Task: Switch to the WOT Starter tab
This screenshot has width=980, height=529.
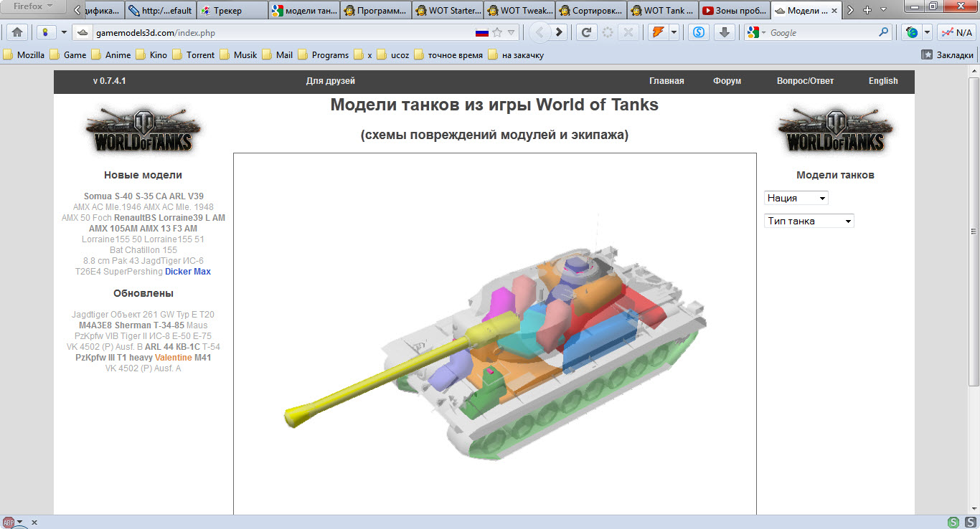Action: [448, 11]
